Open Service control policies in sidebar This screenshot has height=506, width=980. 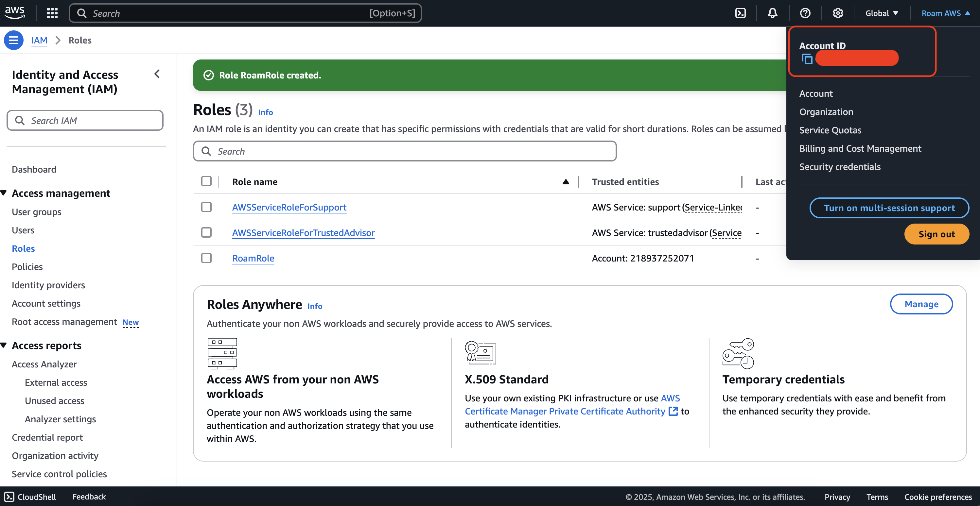pos(59,474)
